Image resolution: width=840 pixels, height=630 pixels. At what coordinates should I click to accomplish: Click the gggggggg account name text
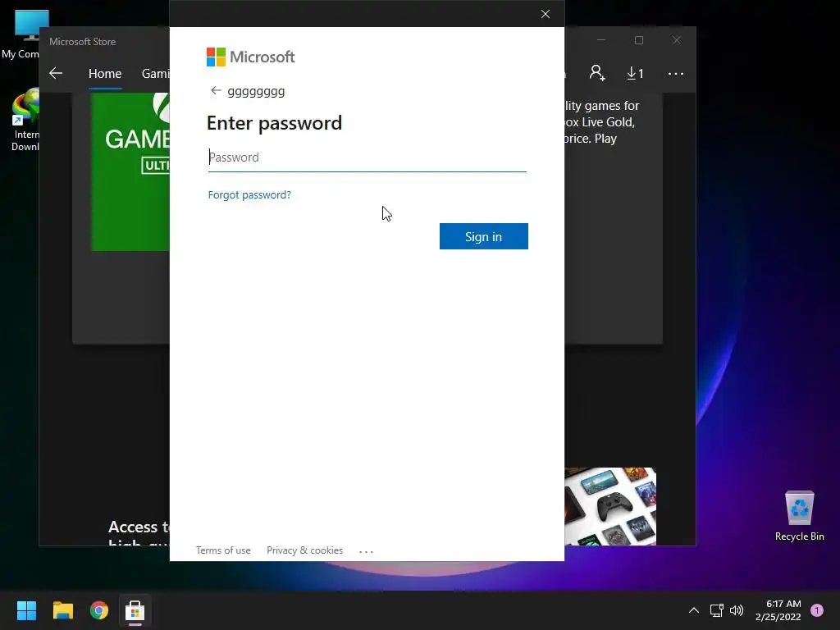256,92
